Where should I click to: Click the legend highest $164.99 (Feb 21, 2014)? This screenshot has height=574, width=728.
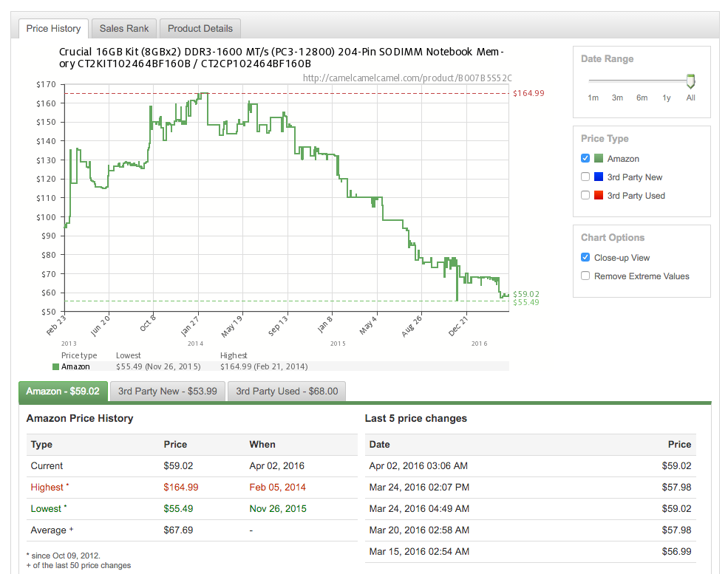[x=264, y=366]
